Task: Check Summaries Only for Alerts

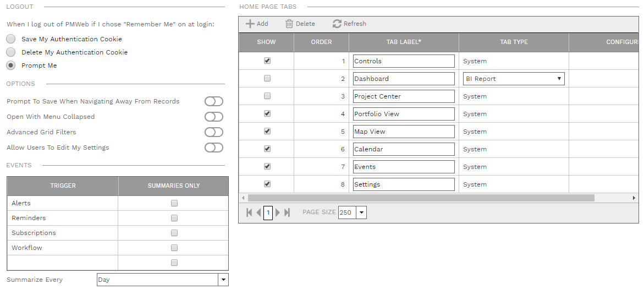Action: pos(174,203)
